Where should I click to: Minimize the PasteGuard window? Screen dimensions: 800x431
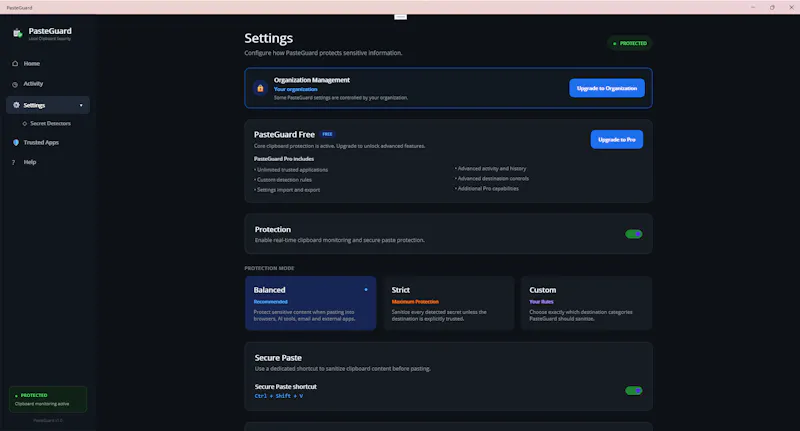753,8
